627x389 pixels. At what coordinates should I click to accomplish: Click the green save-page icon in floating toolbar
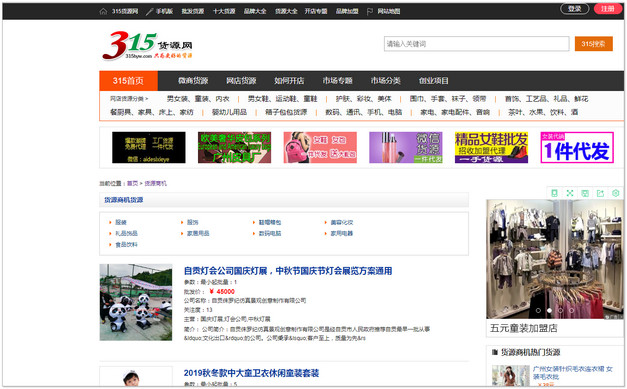pyautogui.click(x=585, y=193)
